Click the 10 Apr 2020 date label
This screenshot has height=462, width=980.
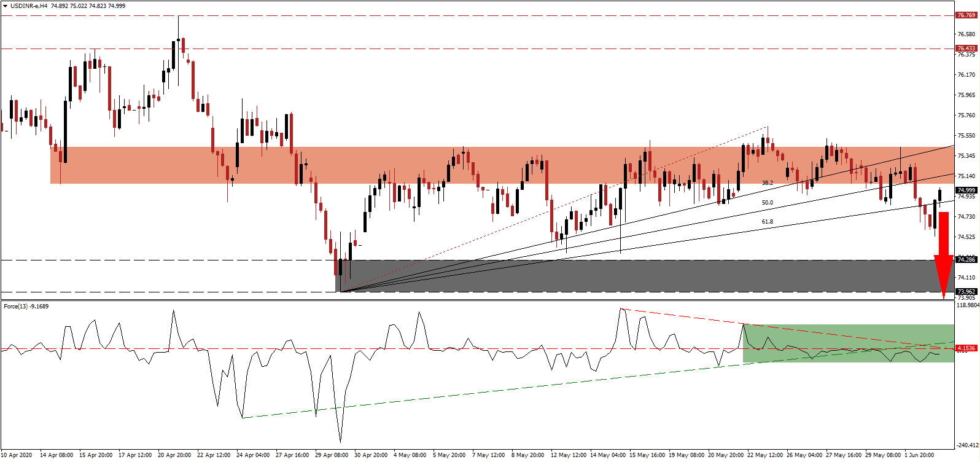pyautogui.click(x=17, y=455)
